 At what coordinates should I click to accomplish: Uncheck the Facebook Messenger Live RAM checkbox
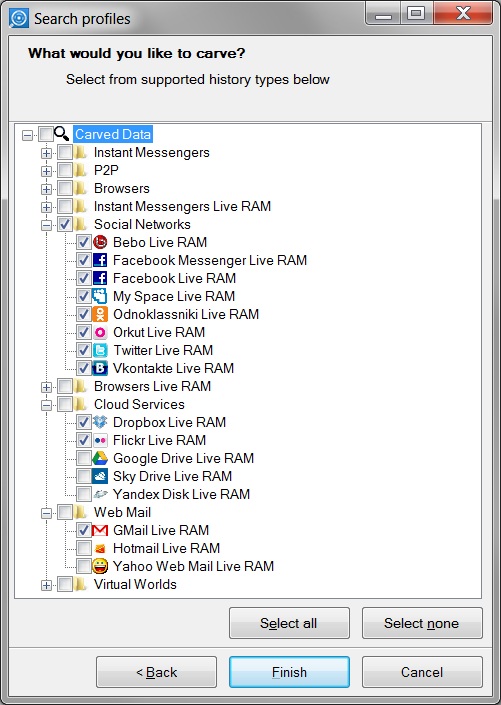[84, 260]
